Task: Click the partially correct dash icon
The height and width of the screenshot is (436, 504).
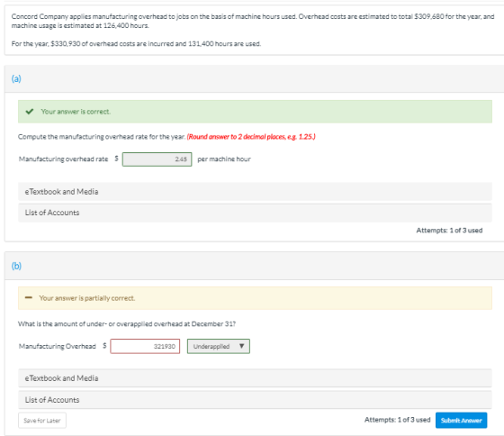Action: 29,297
